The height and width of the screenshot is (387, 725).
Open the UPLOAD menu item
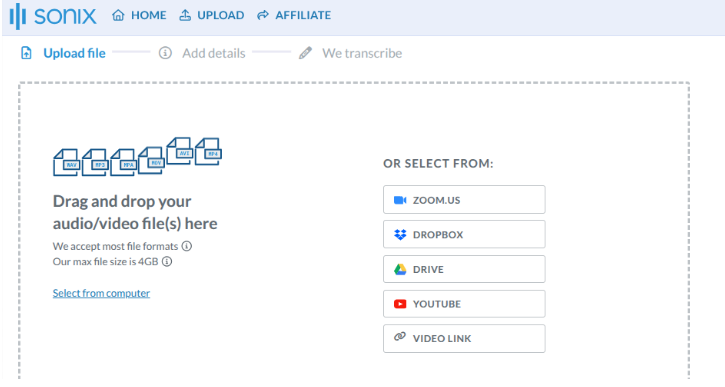(212, 15)
